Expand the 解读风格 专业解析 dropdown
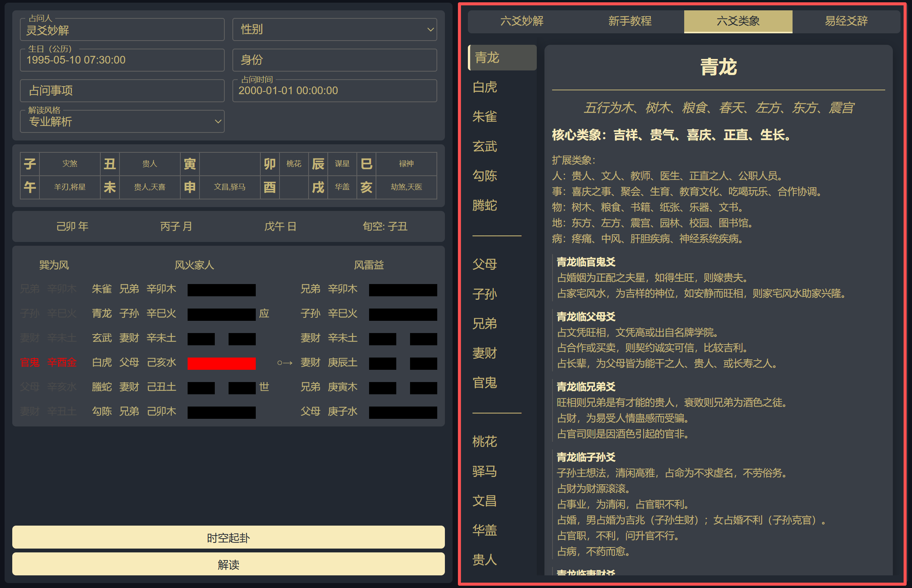 122,121
